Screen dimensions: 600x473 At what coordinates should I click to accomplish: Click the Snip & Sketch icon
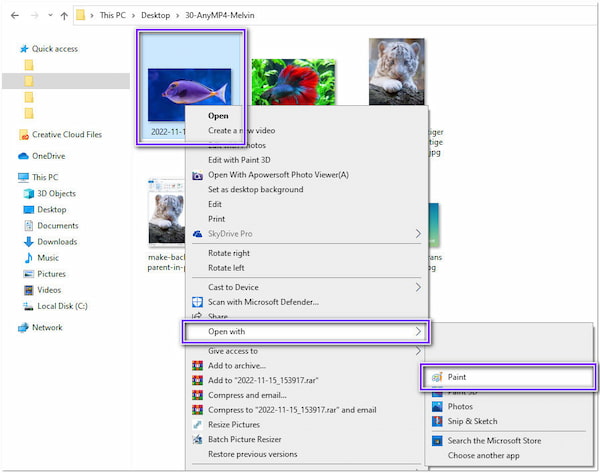tap(437, 421)
